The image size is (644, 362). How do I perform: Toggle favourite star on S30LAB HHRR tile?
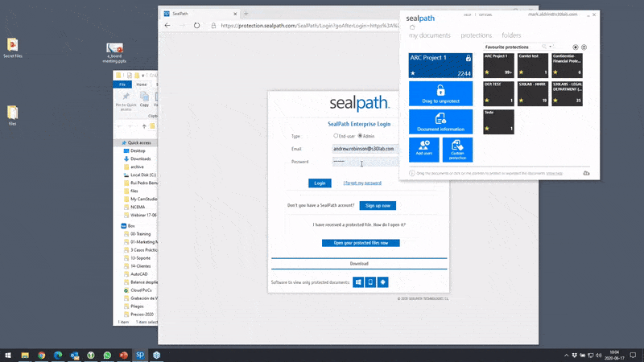521,100
